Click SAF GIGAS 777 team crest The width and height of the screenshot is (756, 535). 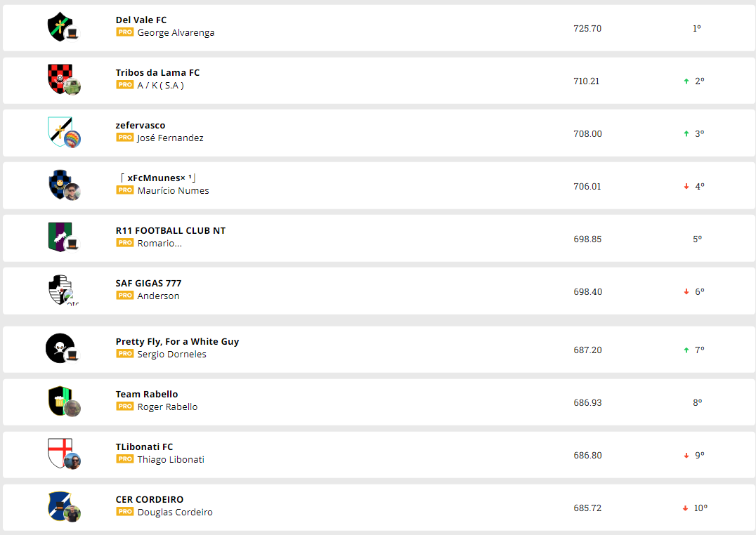[x=60, y=289]
